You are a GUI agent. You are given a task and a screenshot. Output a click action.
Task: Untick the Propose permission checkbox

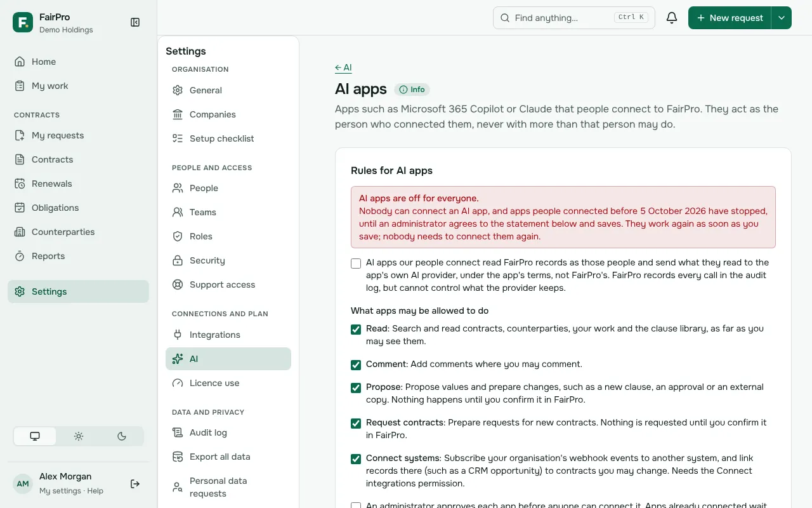pos(356,388)
